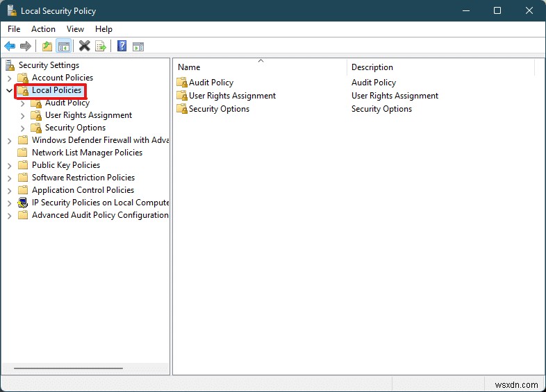
Task: Click Security Options description cell
Action: 381,109
